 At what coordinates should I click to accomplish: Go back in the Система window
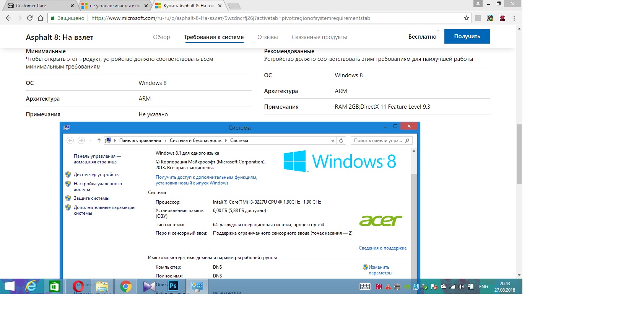[x=70, y=140]
